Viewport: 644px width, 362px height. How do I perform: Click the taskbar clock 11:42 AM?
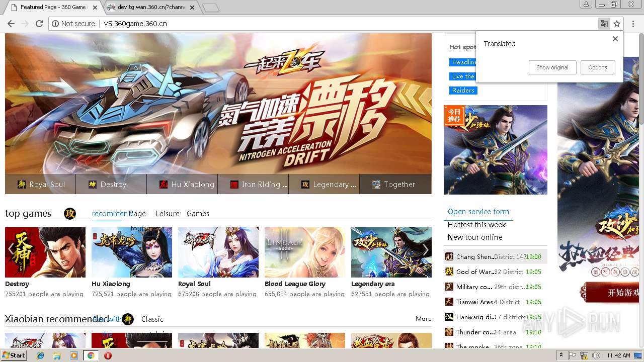(618, 355)
